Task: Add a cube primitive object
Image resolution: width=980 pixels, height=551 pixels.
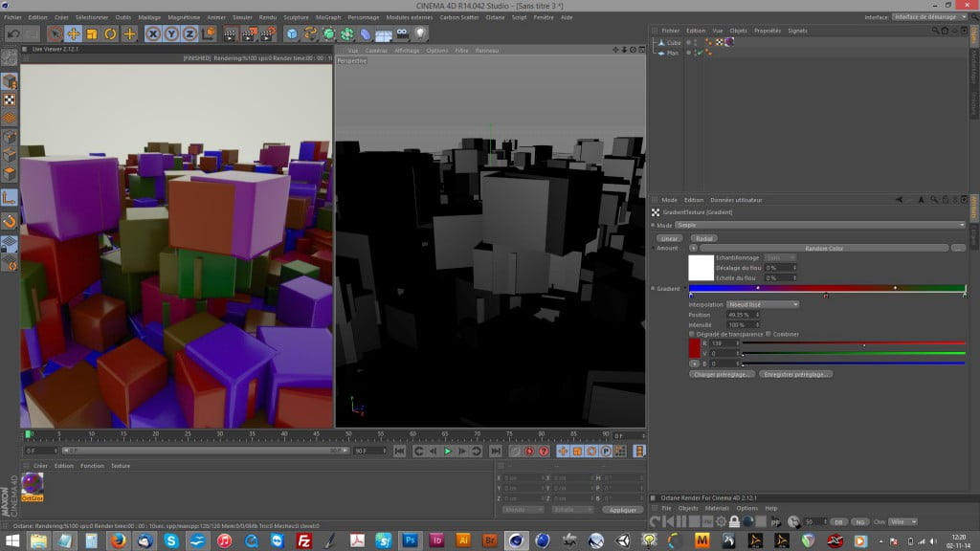Action: [x=292, y=33]
